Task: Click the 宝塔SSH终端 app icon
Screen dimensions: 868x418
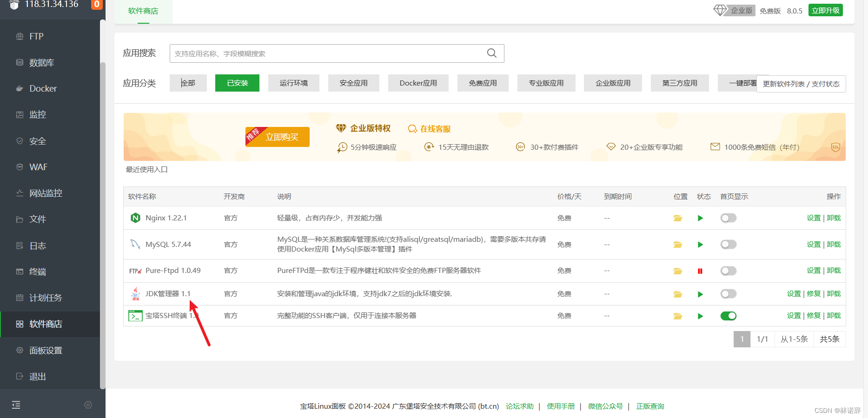Action: tap(135, 316)
